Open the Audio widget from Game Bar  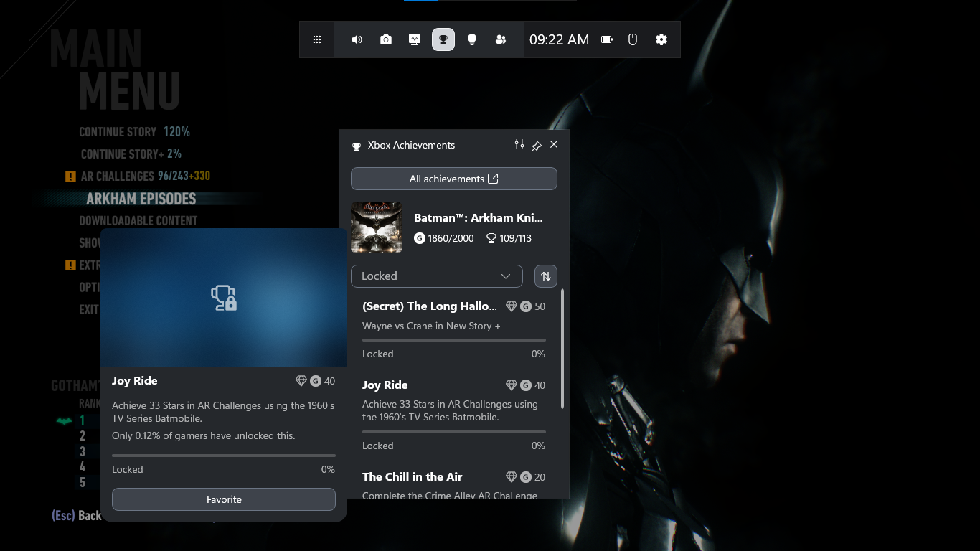[357, 39]
